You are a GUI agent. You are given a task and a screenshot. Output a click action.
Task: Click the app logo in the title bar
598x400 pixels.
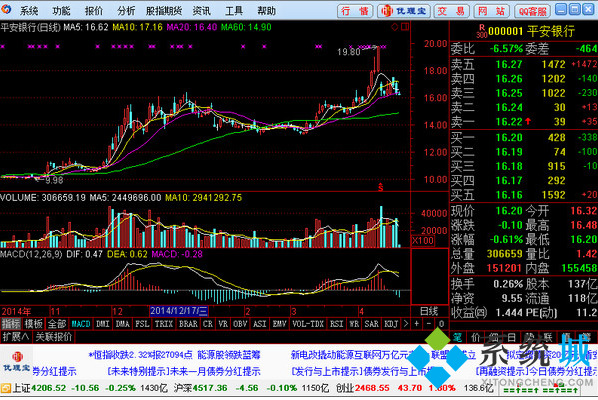[x=6, y=10]
